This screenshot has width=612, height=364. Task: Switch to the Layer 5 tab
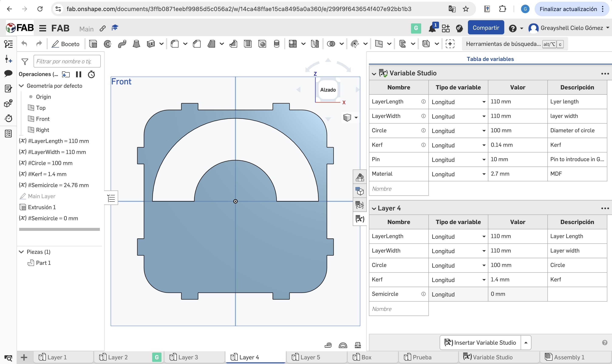point(310,357)
